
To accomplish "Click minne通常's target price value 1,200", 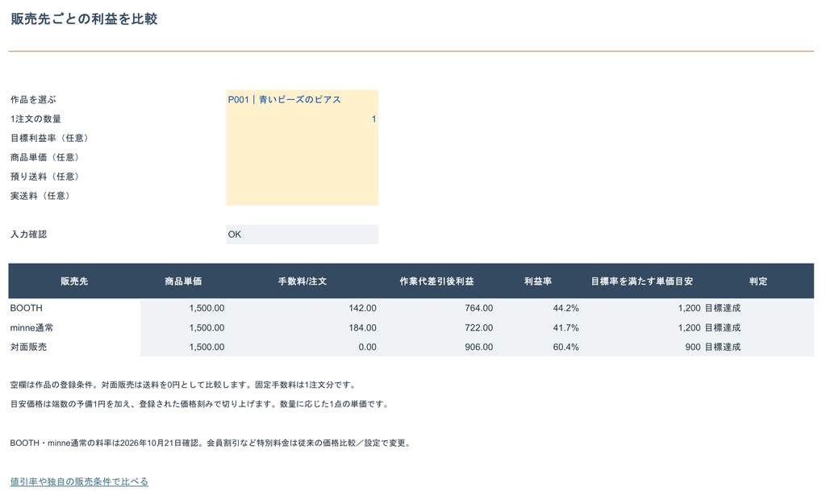I will [x=689, y=327].
